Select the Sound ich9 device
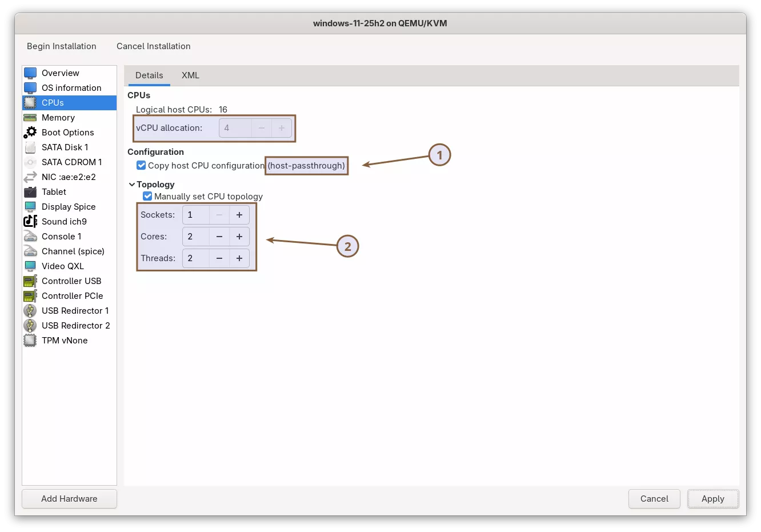The height and width of the screenshot is (532, 761). click(x=63, y=221)
